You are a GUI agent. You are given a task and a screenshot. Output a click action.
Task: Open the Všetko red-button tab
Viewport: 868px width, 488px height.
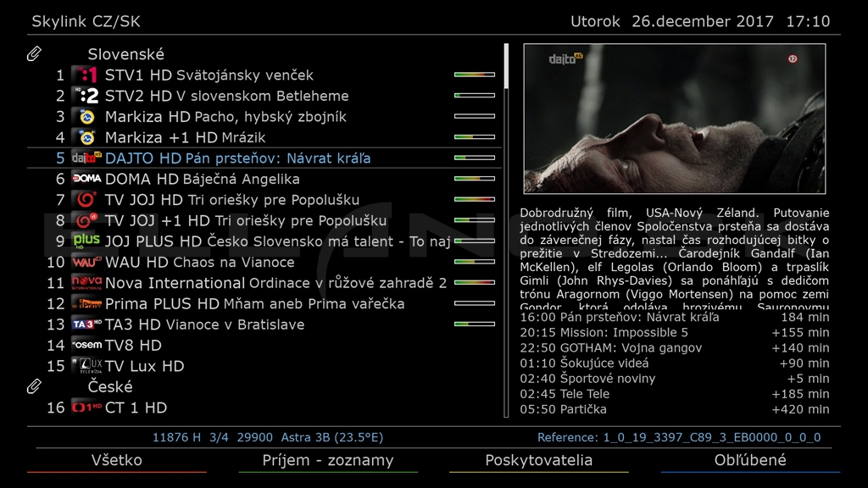pos(117,461)
